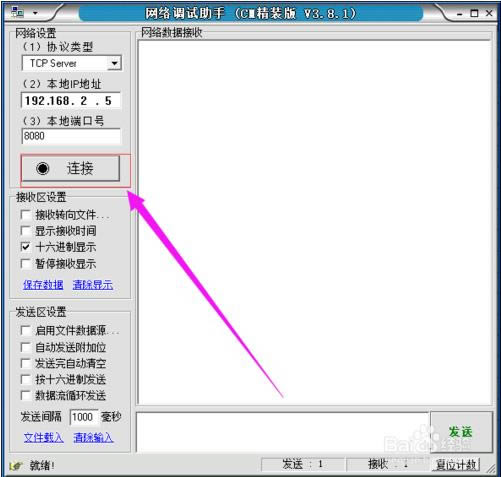Click the 复位计数 reset count button

pos(456,465)
